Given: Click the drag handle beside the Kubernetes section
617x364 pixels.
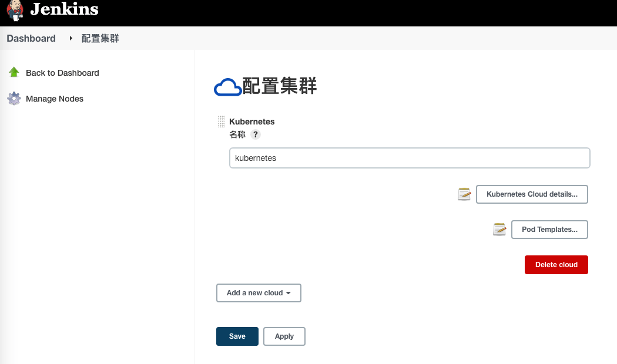Looking at the screenshot, I should [x=221, y=122].
